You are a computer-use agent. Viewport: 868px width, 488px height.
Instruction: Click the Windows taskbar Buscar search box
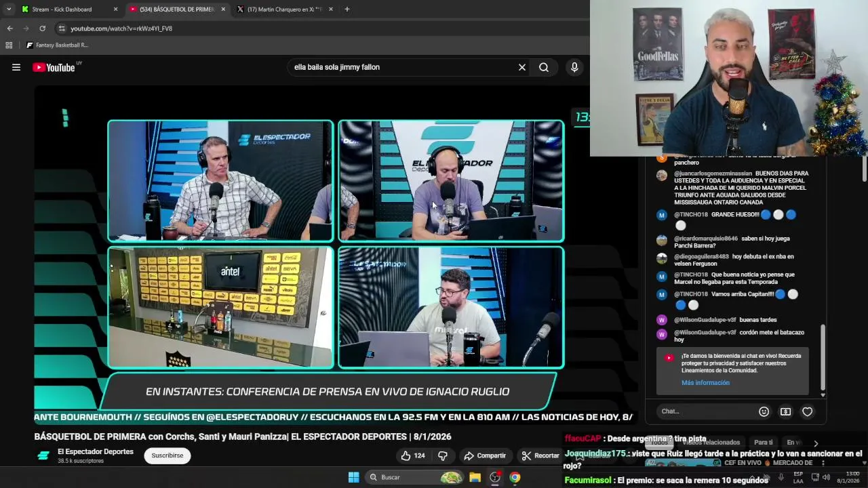415,477
